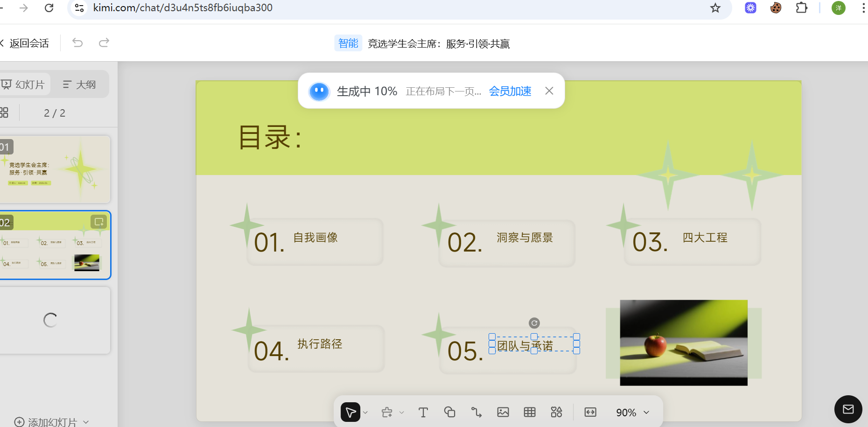Dismiss the 生成中 10% generation popup
The image size is (868, 427).
point(549,91)
